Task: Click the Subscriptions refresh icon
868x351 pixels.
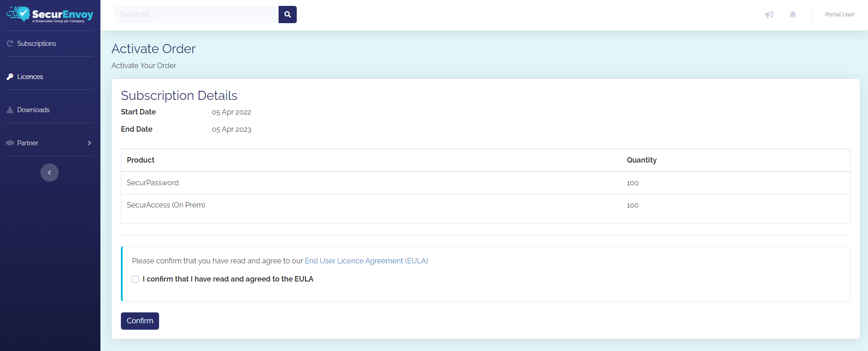Action: [10, 44]
